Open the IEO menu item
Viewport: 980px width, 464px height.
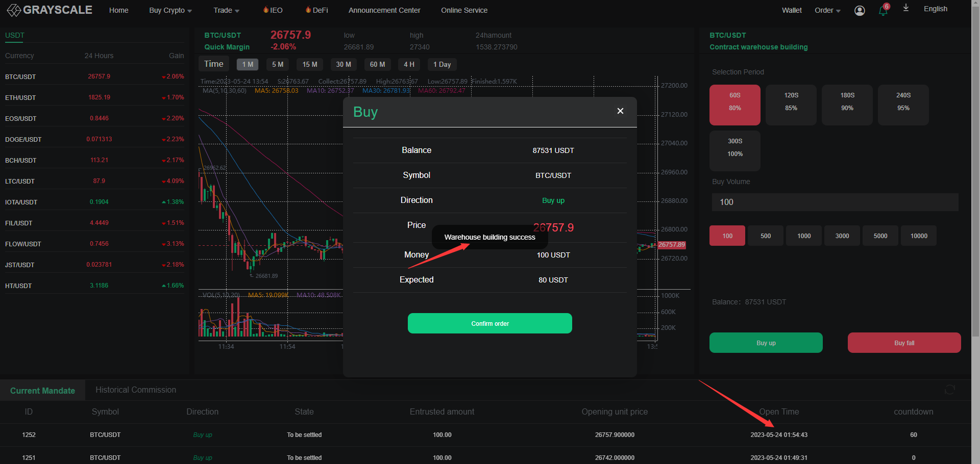(273, 10)
